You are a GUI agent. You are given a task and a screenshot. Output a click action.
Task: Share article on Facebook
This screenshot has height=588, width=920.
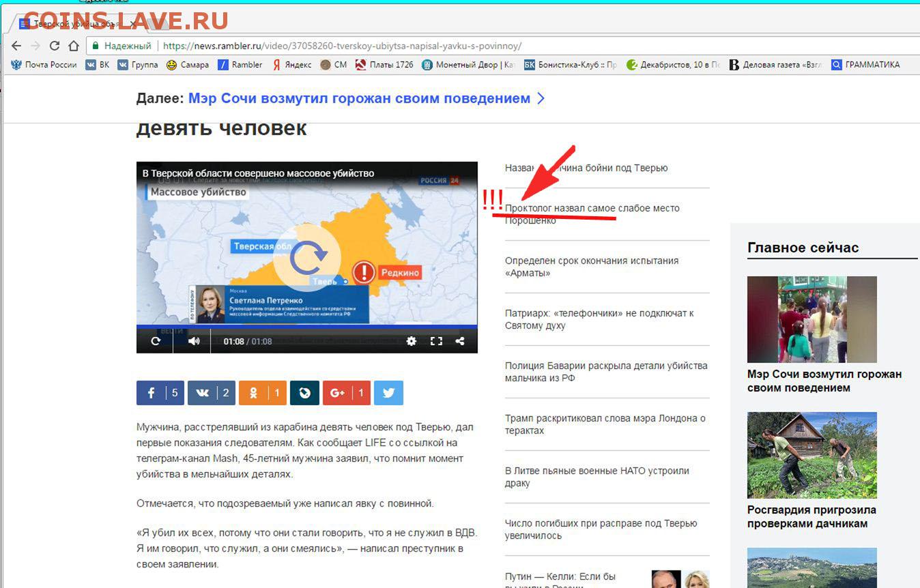[x=160, y=393]
